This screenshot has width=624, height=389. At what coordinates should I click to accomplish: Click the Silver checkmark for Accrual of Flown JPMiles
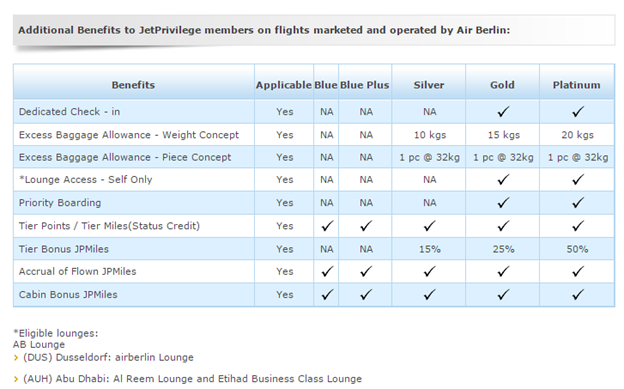429,272
